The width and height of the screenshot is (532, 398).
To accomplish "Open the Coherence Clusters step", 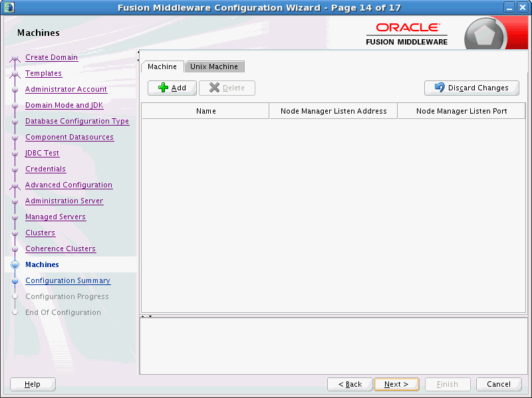I will pyautogui.click(x=61, y=249).
